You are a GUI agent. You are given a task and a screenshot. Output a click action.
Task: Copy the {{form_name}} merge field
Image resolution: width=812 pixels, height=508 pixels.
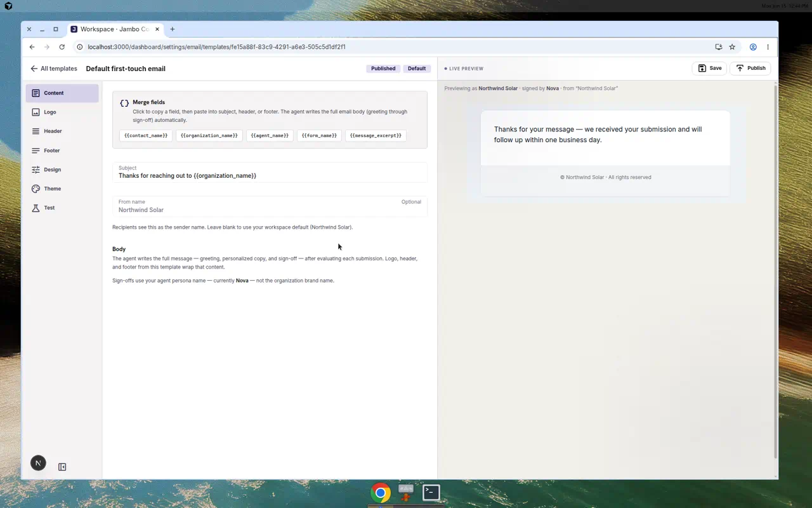pos(319,135)
